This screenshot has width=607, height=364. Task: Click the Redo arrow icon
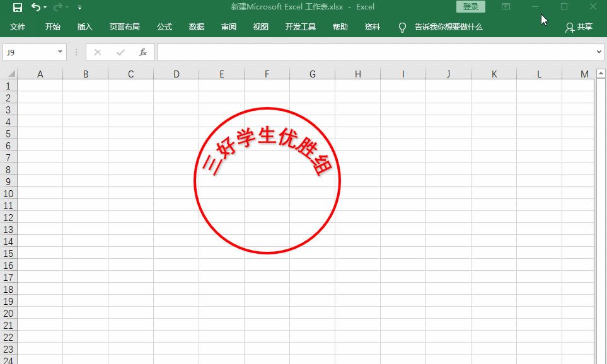coord(58,7)
